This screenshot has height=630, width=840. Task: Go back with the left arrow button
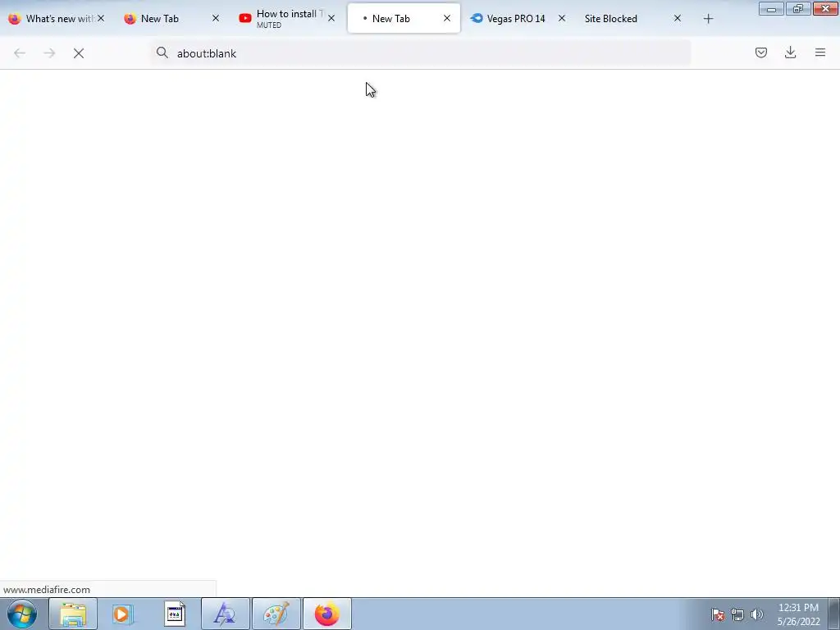[x=20, y=53]
